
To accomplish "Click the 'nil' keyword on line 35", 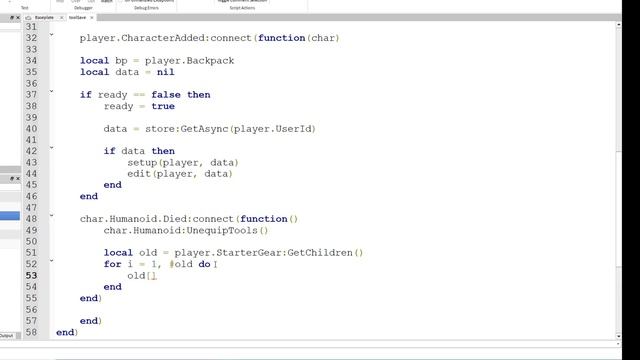I will 165,72.
